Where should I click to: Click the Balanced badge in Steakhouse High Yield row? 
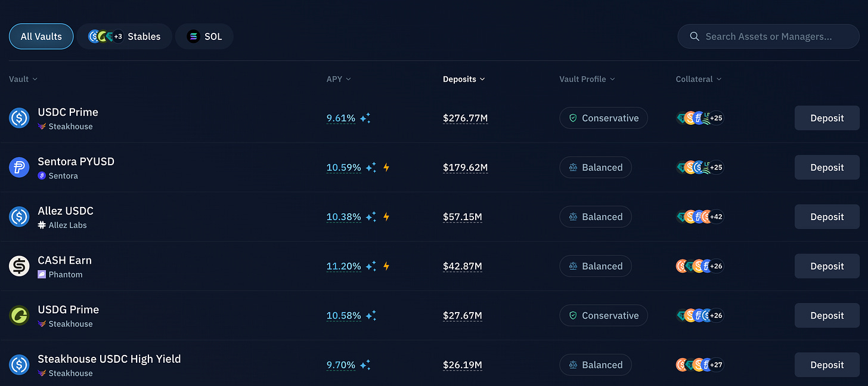click(x=595, y=365)
